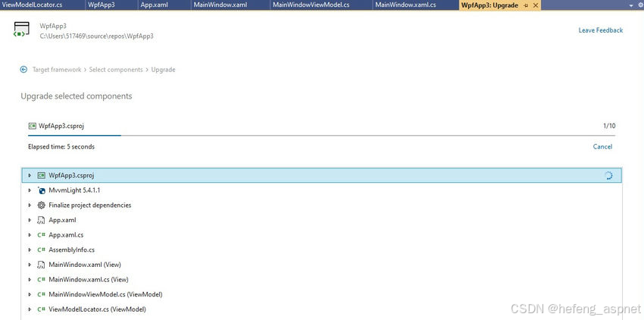The width and height of the screenshot is (644, 320).
Task: Click the C# icon for AssemblyInfo.cs
Action: pos(41,249)
